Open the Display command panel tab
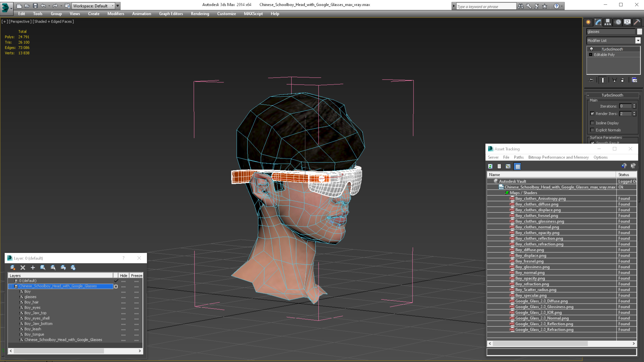The width and height of the screenshot is (644, 362). click(x=627, y=22)
